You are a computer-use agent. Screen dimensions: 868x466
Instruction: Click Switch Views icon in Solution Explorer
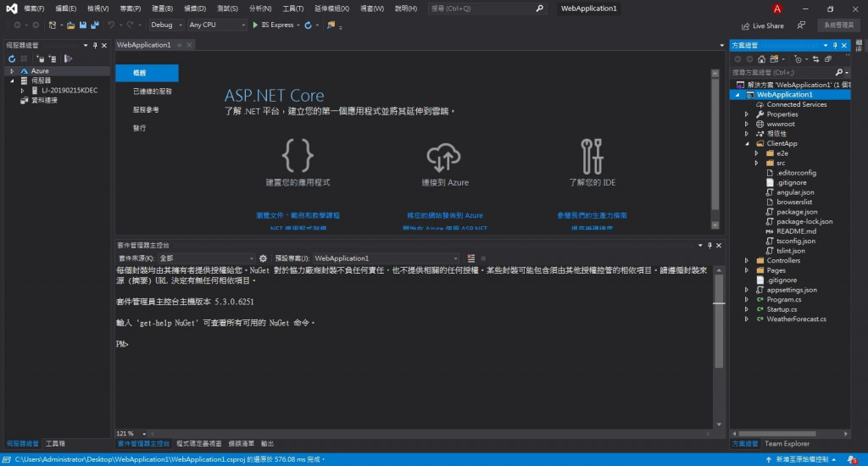pyautogui.click(x=775, y=59)
